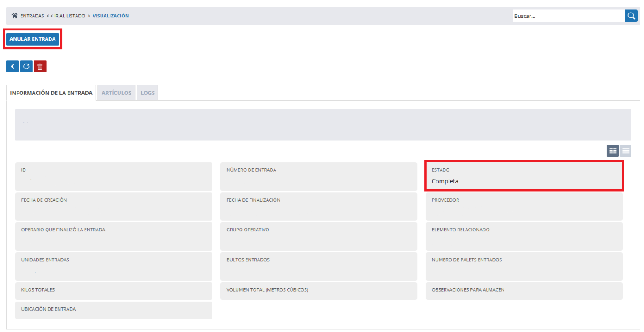Click the red trash delete icon
This screenshot has width=644, height=332.
click(40, 67)
